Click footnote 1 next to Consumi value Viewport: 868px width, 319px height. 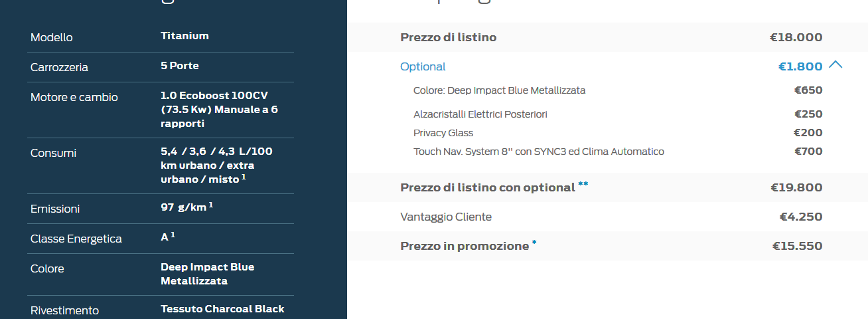pos(244,177)
